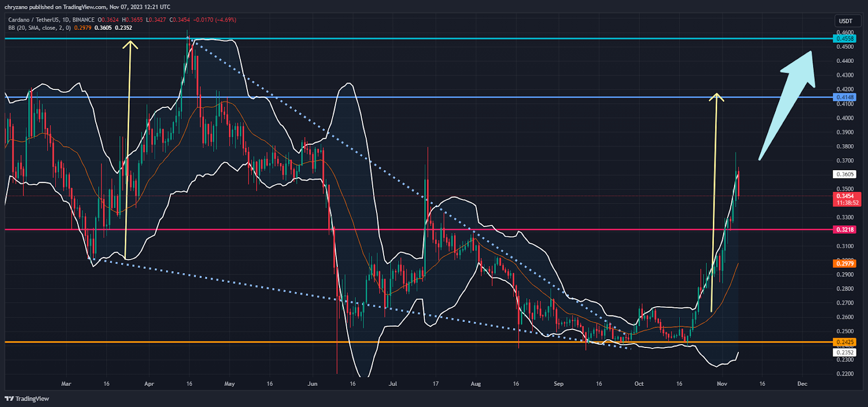
Task: Click the Aug label on time axis
Action: click(476, 384)
